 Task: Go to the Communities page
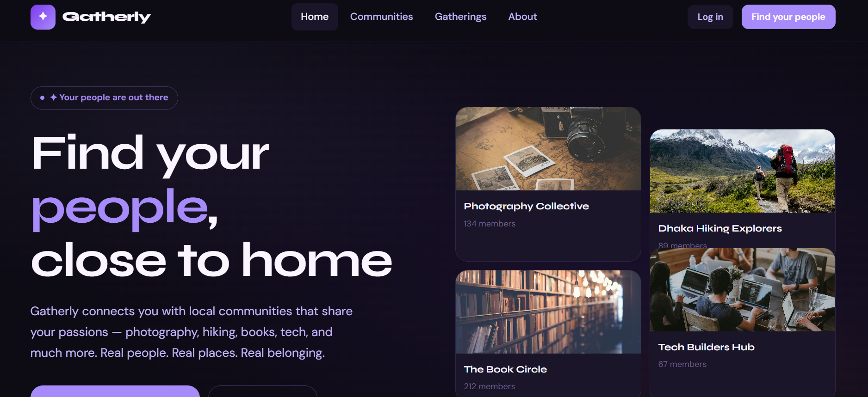pyautogui.click(x=382, y=17)
